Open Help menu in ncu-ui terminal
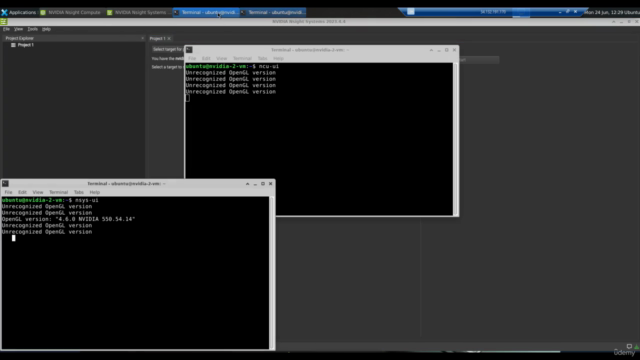640x360 pixels. tap(278, 58)
